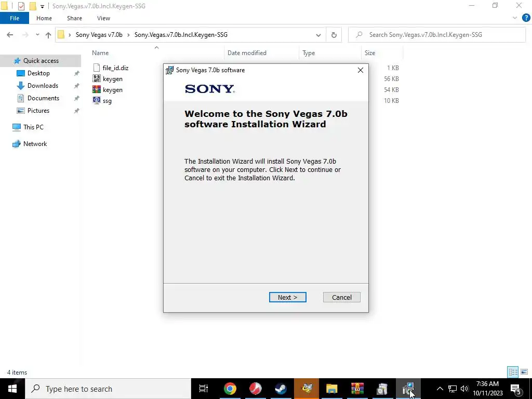Switch to the Home ribbon tab

point(44,18)
